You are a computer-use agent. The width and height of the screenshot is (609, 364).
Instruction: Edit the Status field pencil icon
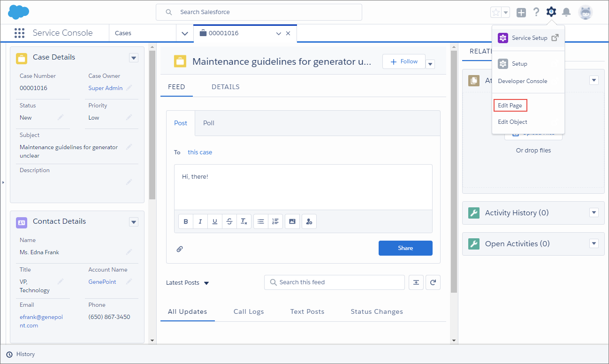[61, 117]
